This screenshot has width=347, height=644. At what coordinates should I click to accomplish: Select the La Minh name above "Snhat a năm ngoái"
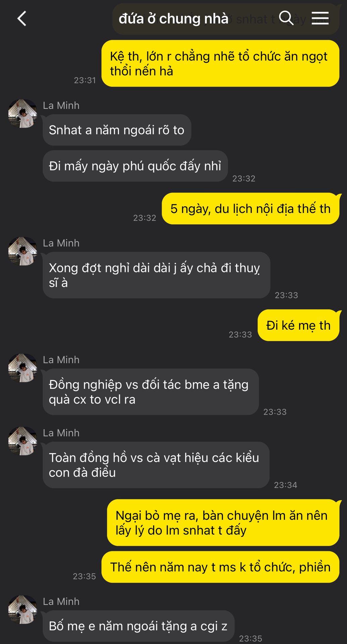tap(61, 105)
